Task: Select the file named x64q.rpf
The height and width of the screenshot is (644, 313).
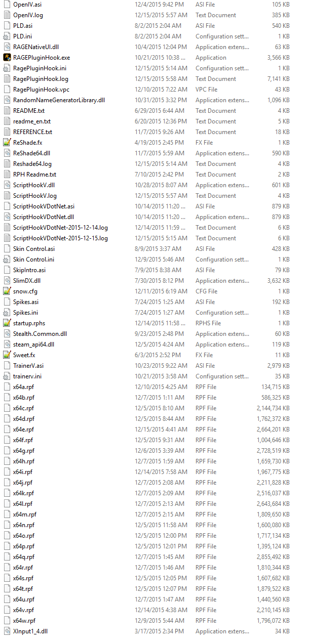Action: coord(24,557)
